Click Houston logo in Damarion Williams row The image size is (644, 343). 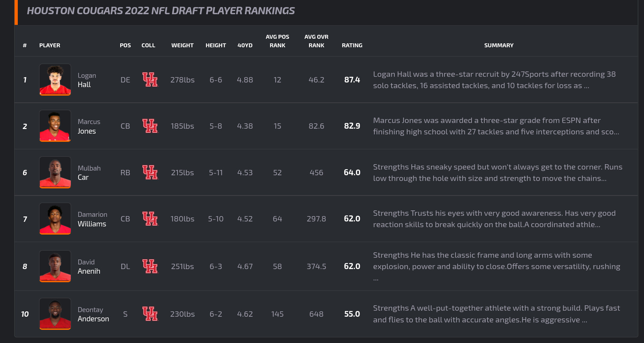click(150, 219)
